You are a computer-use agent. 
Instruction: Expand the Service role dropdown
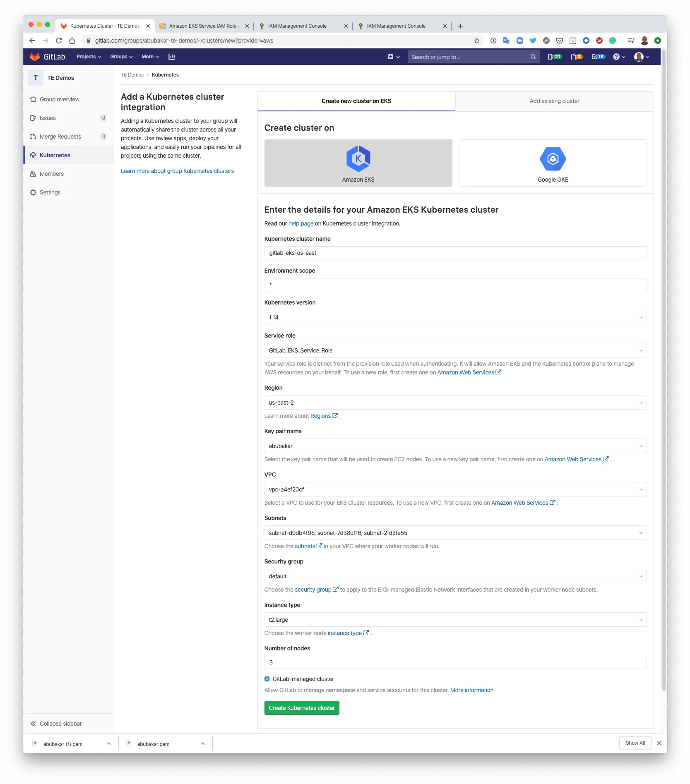point(455,350)
